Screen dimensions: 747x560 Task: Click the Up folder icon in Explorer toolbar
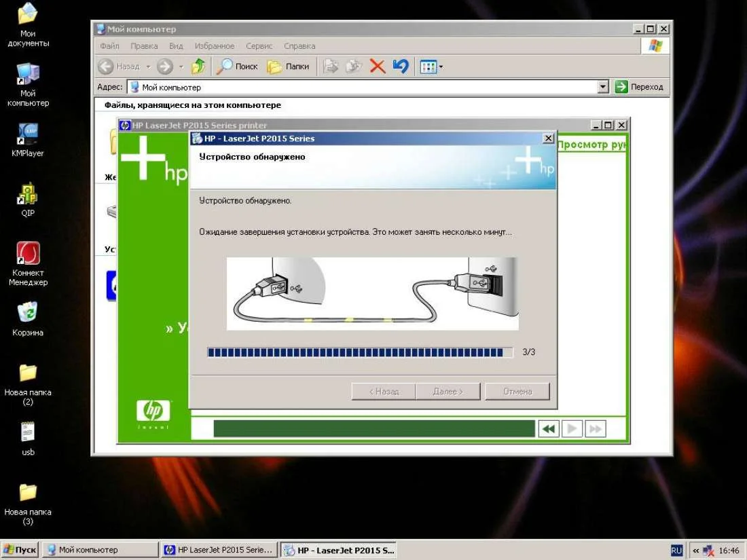pos(198,67)
